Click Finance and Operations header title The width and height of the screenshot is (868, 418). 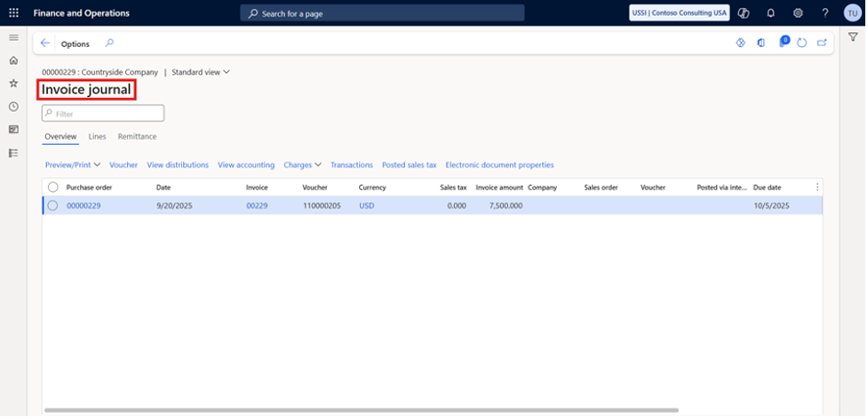coord(82,12)
